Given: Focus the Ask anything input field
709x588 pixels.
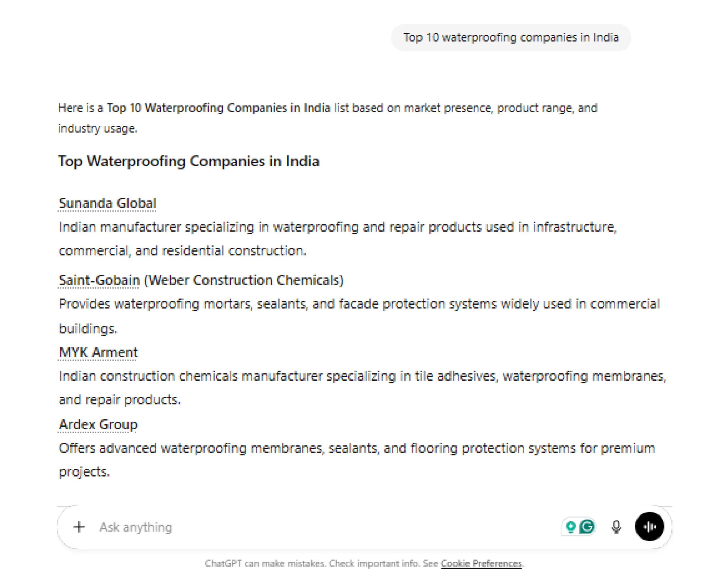Looking at the screenshot, I should tap(304, 527).
